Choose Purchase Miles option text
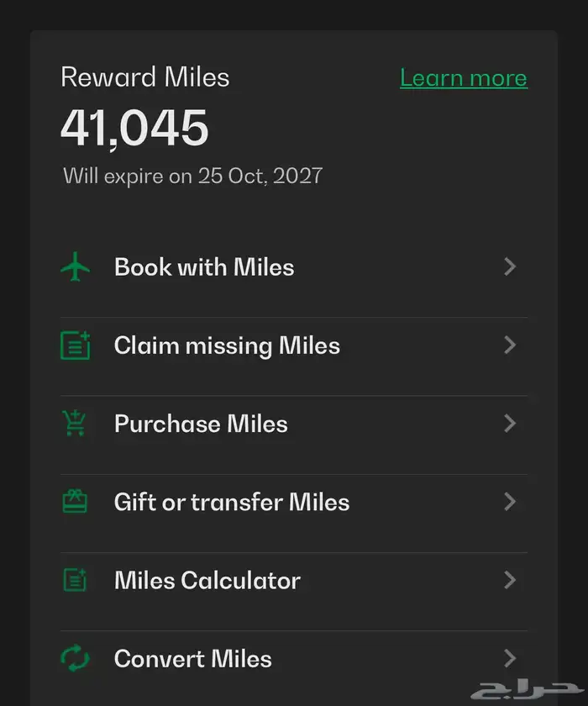The image size is (588, 706). point(201,424)
